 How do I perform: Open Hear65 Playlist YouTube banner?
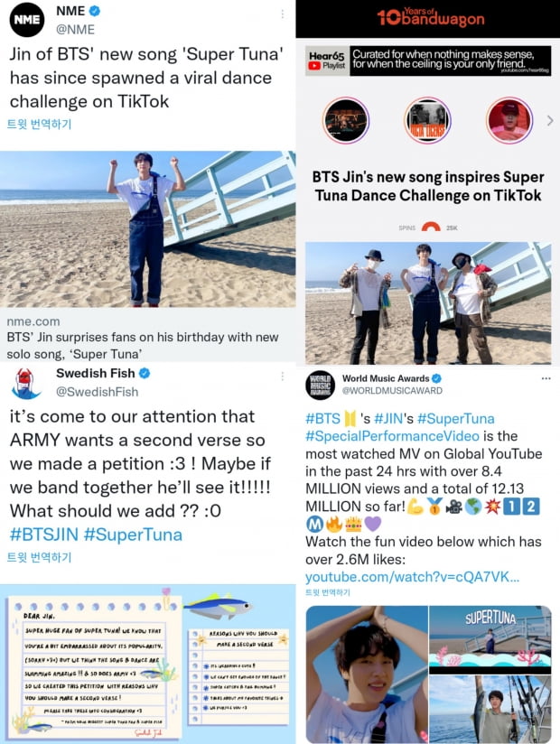(427, 60)
